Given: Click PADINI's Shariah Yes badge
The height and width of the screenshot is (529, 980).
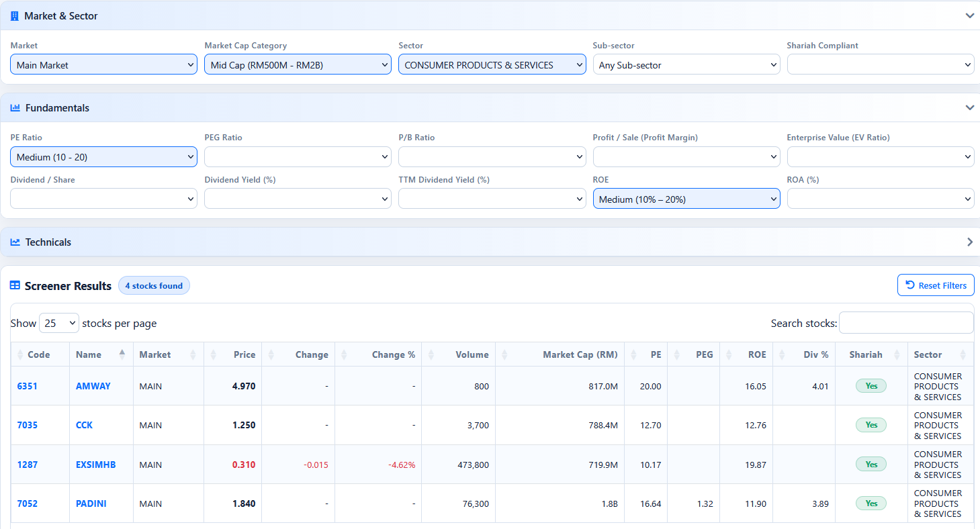Looking at the screenshot, I should tap(871, 502).
